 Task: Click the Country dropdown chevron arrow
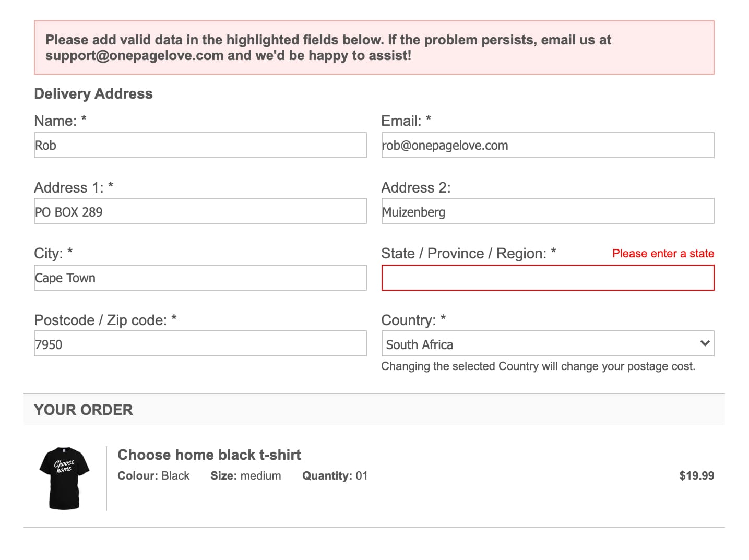[704, 343]
